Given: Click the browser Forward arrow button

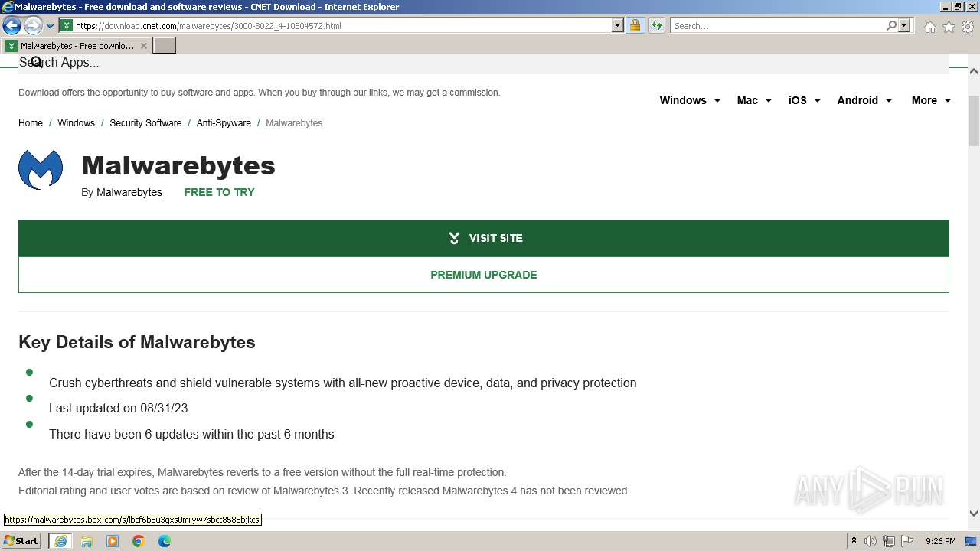Looking at the screenshot, I should point(32,26).
